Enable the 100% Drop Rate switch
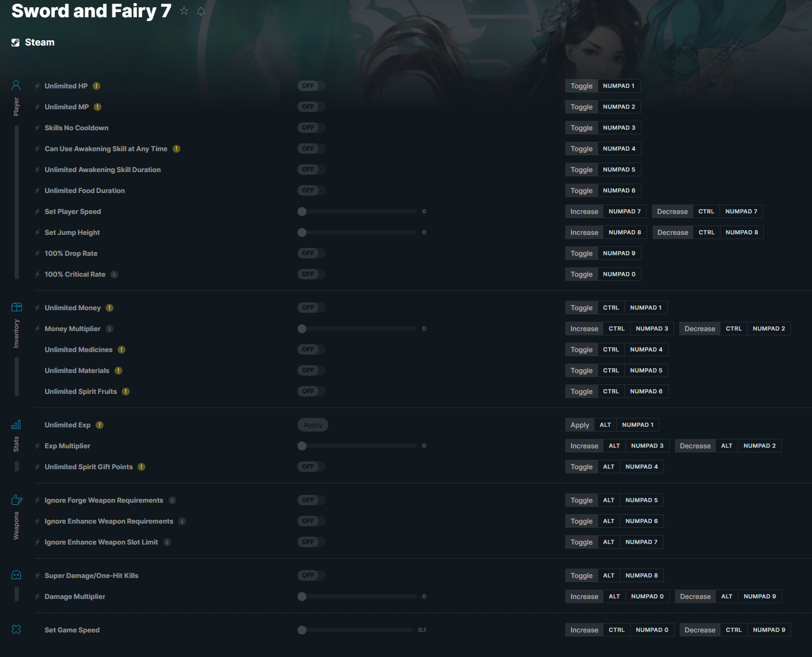 312,253
